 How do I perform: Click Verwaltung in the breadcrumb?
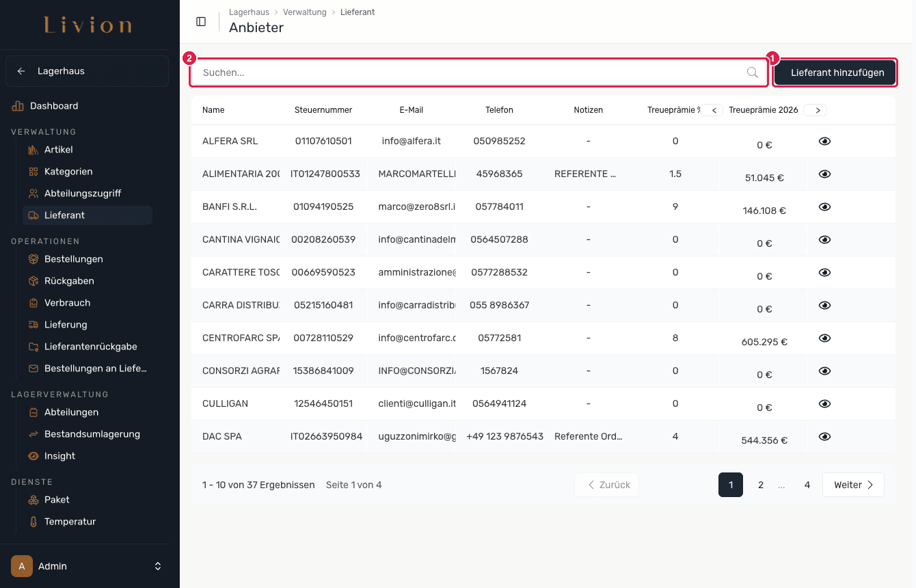304,12
